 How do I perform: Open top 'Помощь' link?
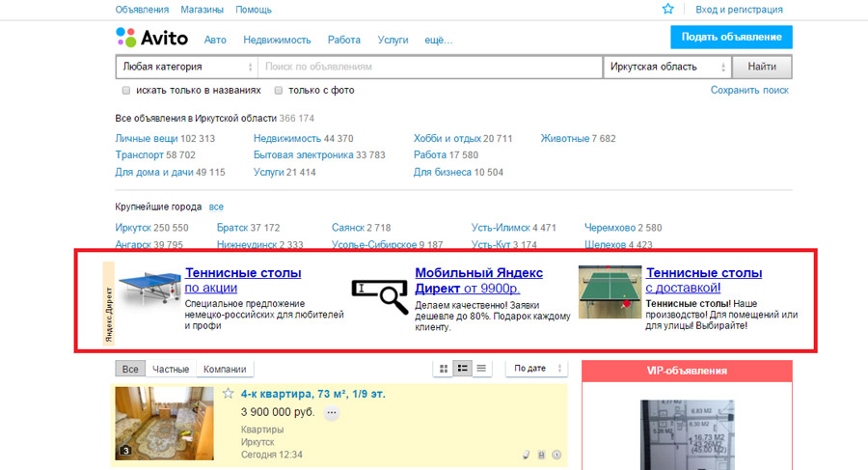pyautogui.click(x=254, y=10)
